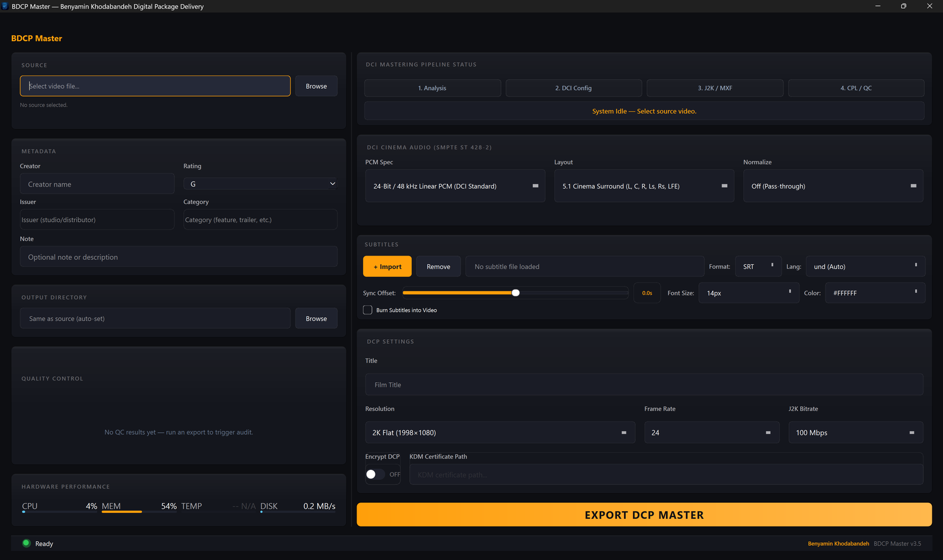Screen dimensions: 943x560
Task: Click the Benyamin Khodabandeh footer credit
Action: (838, 544)
